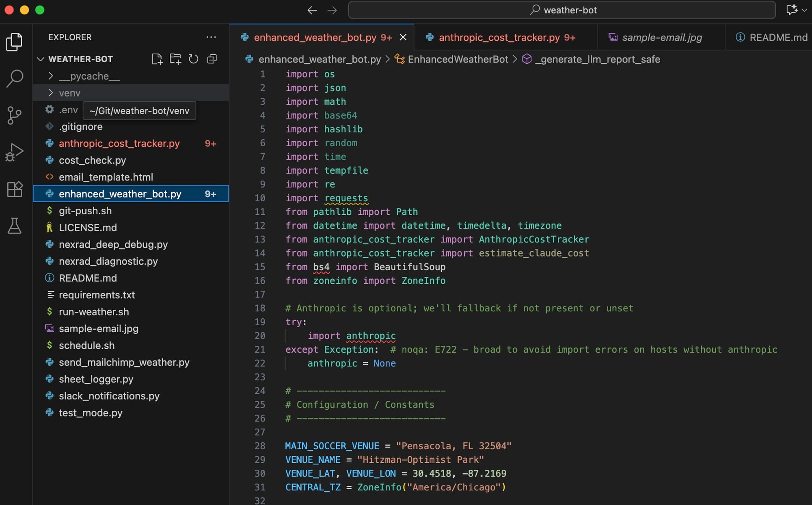Open the Search view in activity bar

(x=15, y=79)
